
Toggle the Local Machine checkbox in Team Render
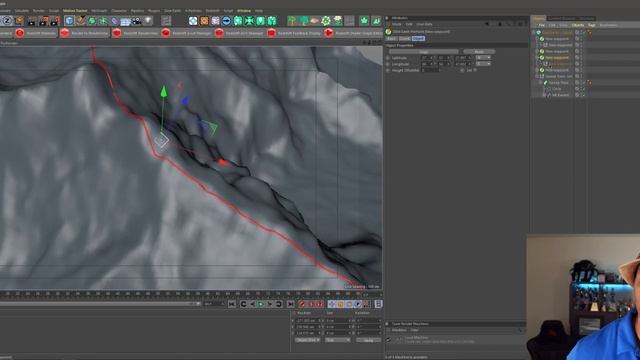point(389,340)
